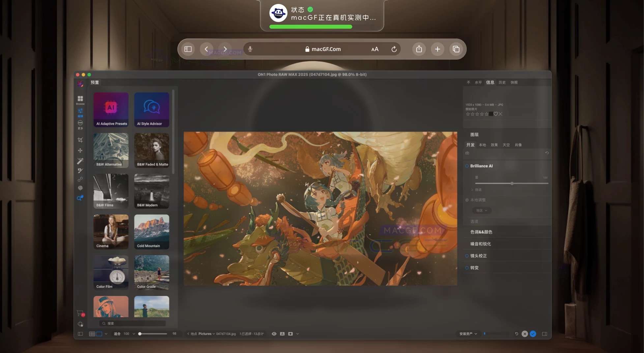
Task: Open the shopping cart icon
Action: pos(80,313)
